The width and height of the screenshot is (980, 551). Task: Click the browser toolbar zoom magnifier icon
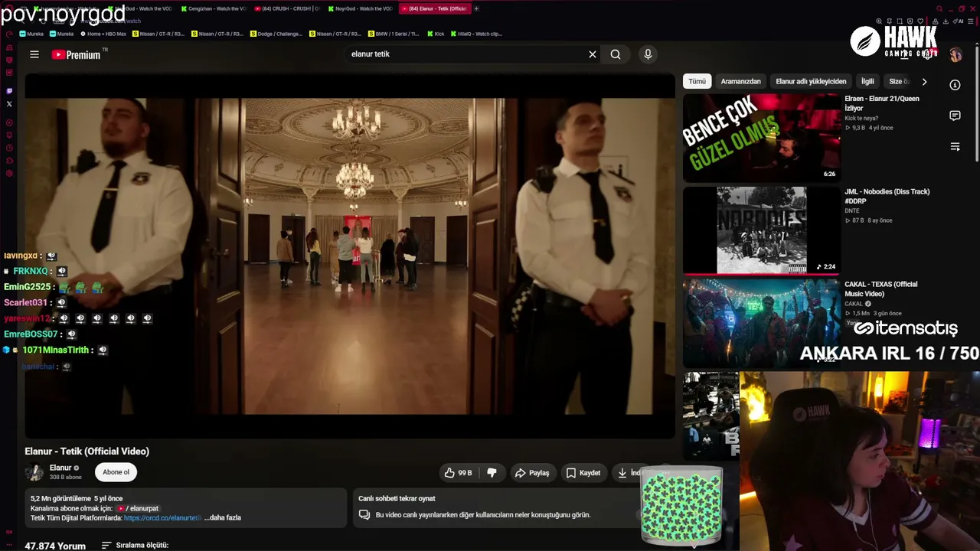879,21
